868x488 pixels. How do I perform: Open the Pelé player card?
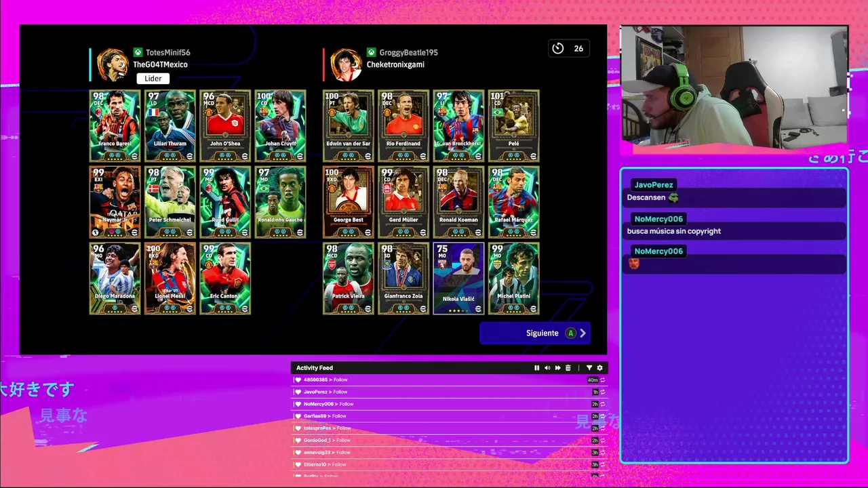point(514,125)
